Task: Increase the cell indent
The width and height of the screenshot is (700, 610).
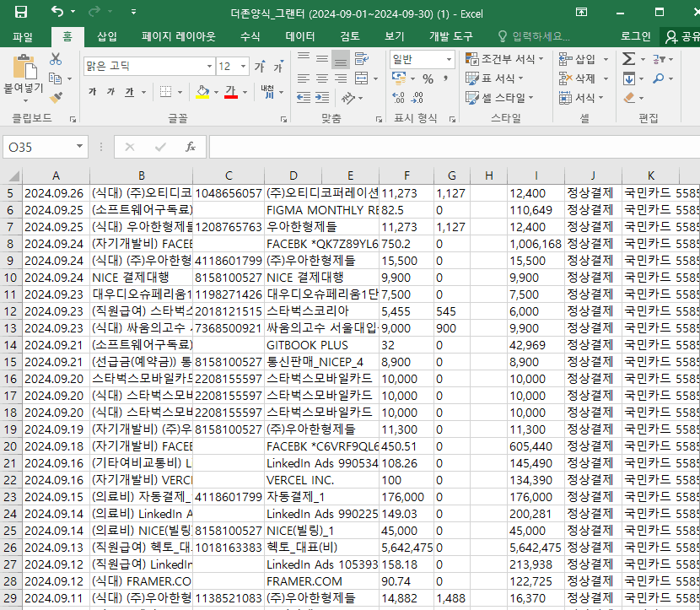Action: (x=322, y=97)
